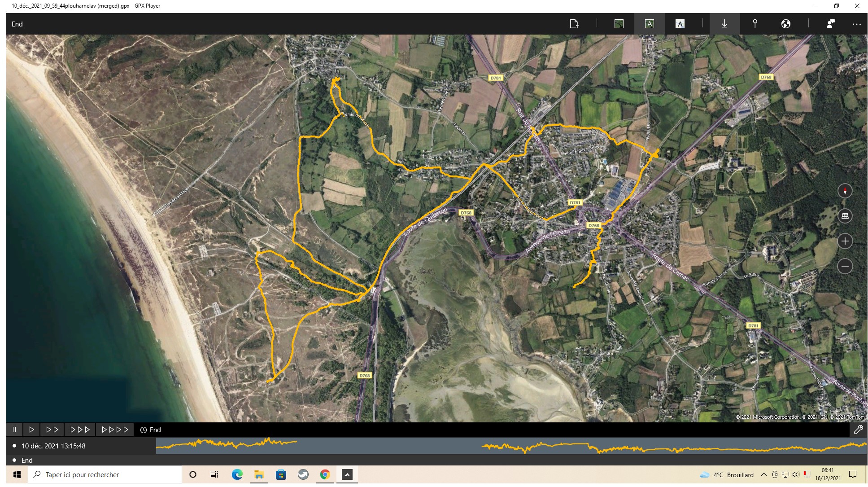Select the 10 déc. 2021 13:15:48 track entry
Screen dimensions: 868x487
coord(53,446)
